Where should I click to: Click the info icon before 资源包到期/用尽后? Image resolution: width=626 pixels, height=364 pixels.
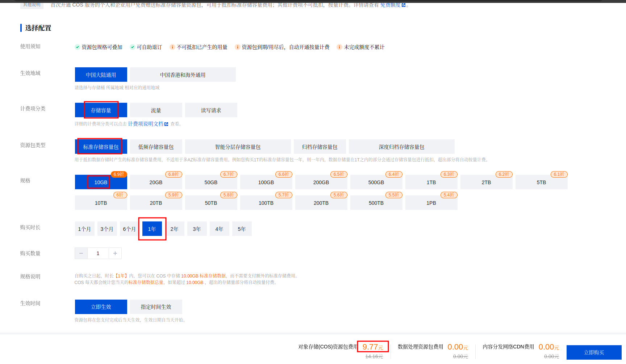[238, 47]
